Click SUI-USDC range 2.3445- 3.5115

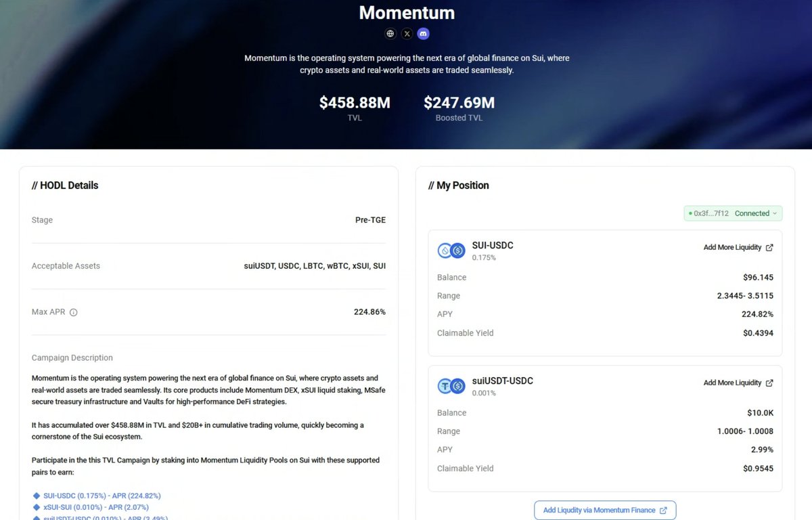click(x=745, y=296)
